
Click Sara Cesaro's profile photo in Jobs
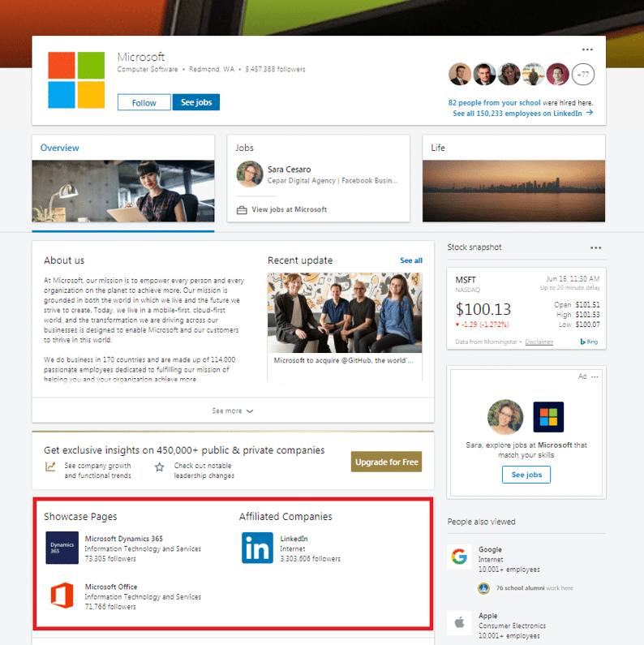(250, 174)
